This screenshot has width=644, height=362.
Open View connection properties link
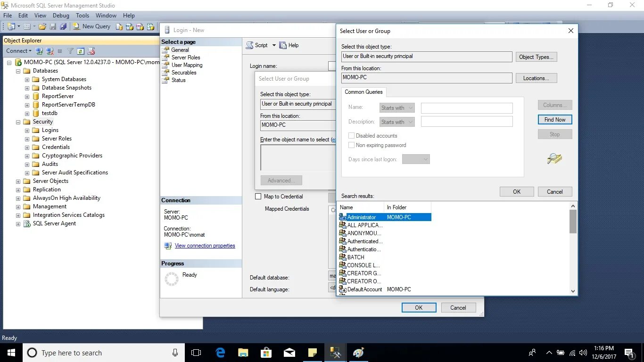[205, 246]
